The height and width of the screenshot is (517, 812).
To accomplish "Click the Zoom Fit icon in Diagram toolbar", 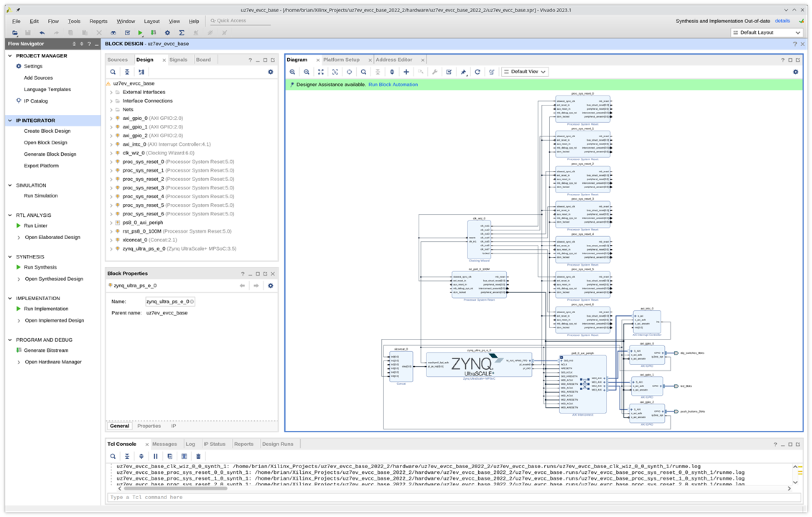I will tap(321, 72).
